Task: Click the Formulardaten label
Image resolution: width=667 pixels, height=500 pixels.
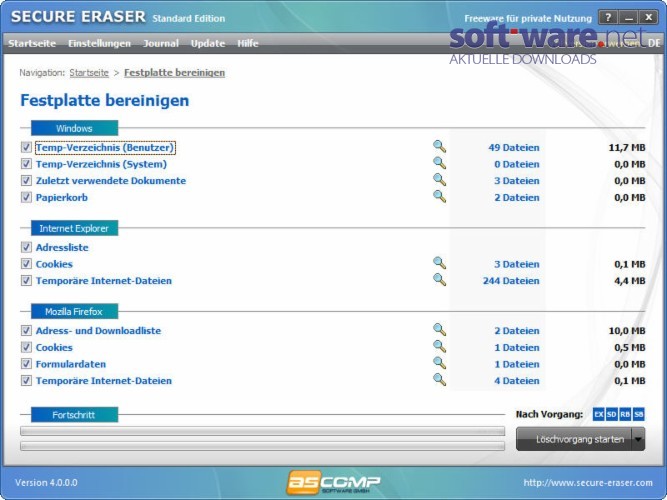Action: [x=71, y=364]
